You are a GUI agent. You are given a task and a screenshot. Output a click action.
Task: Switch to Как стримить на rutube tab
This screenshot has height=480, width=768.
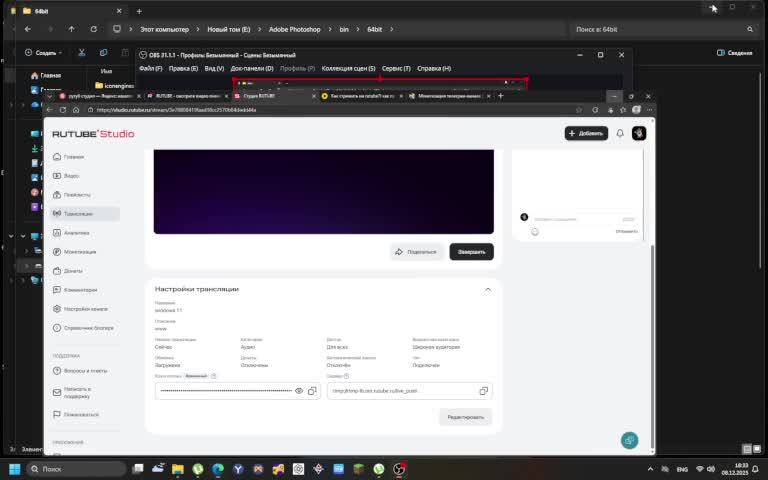pyautogui.click(x=362, y=96)
